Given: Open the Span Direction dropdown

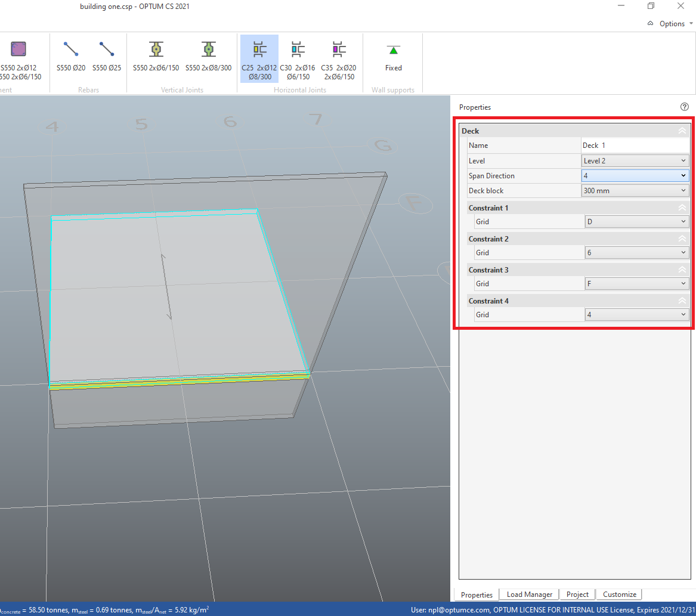Looking at the screenshot, I should 635,176.
